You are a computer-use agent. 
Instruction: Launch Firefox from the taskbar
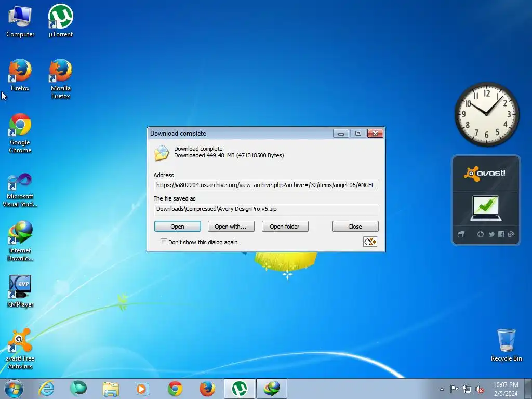pyautogui.click(x=207, y=389)
